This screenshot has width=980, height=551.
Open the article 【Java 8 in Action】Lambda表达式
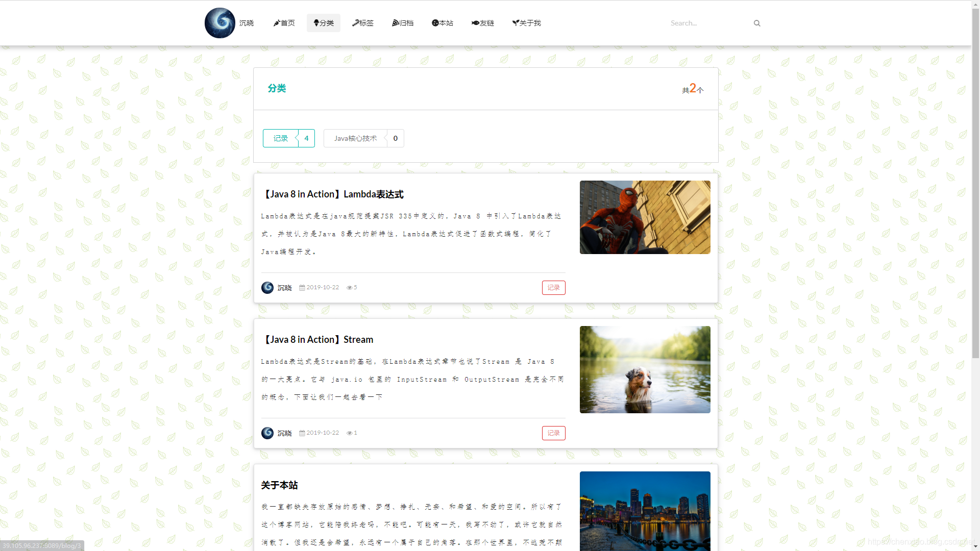[333, 194]
